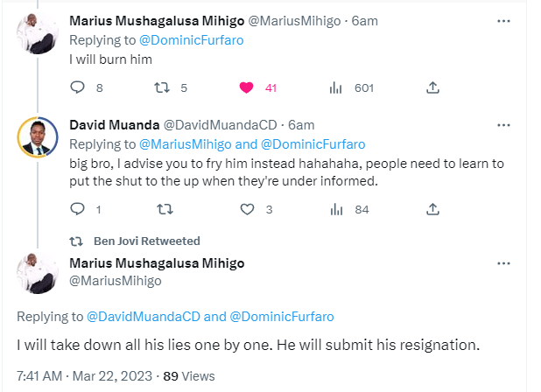
Task: Share David Muanda's tweet
Action: (432, 209)
